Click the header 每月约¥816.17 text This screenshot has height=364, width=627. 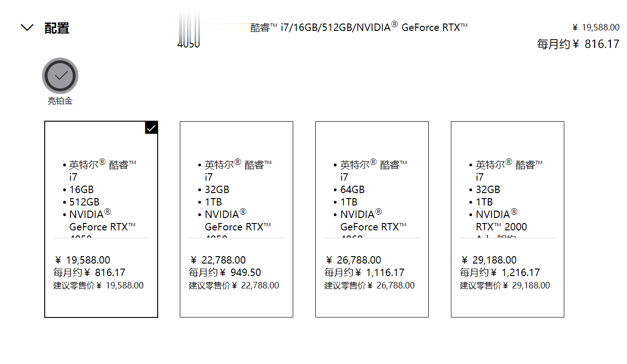point(578,44)
